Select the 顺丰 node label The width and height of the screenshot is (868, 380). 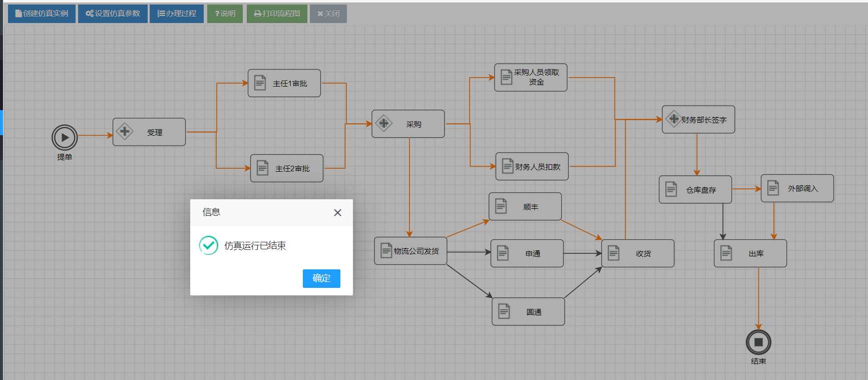point(531,207)
